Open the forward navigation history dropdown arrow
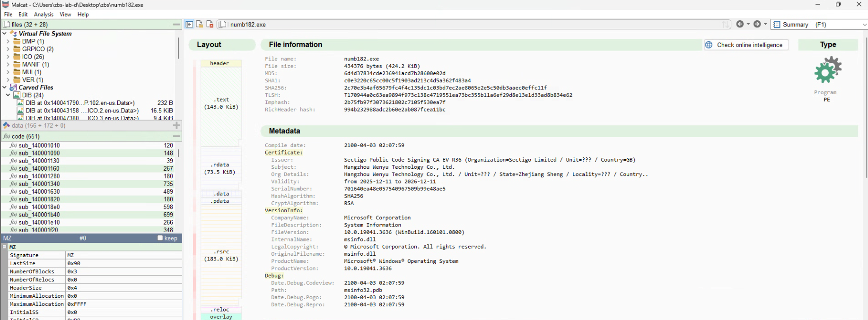The height and width of the screenshot is (320, 868). (x=765, y=24)
